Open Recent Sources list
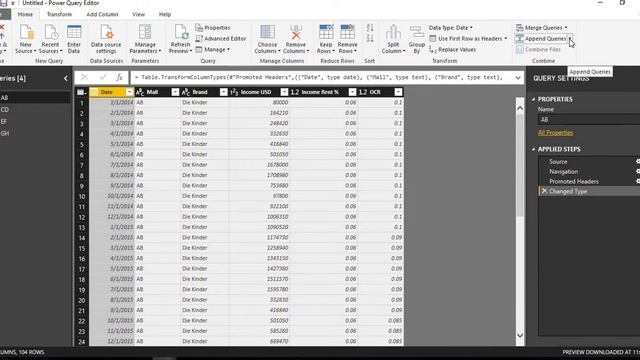Image resolution: width=640 pixels, height=360 pixels. point(50,39)
